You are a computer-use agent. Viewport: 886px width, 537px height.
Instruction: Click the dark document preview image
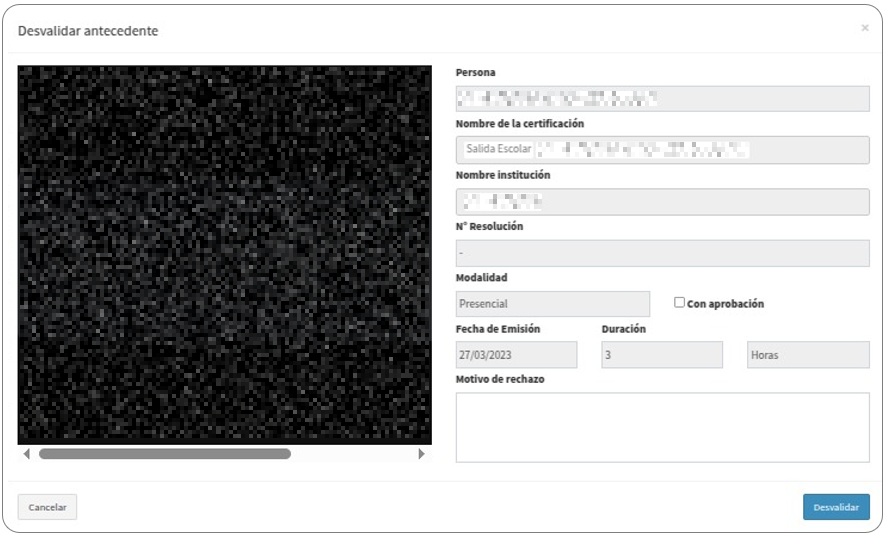click(225, 255)
